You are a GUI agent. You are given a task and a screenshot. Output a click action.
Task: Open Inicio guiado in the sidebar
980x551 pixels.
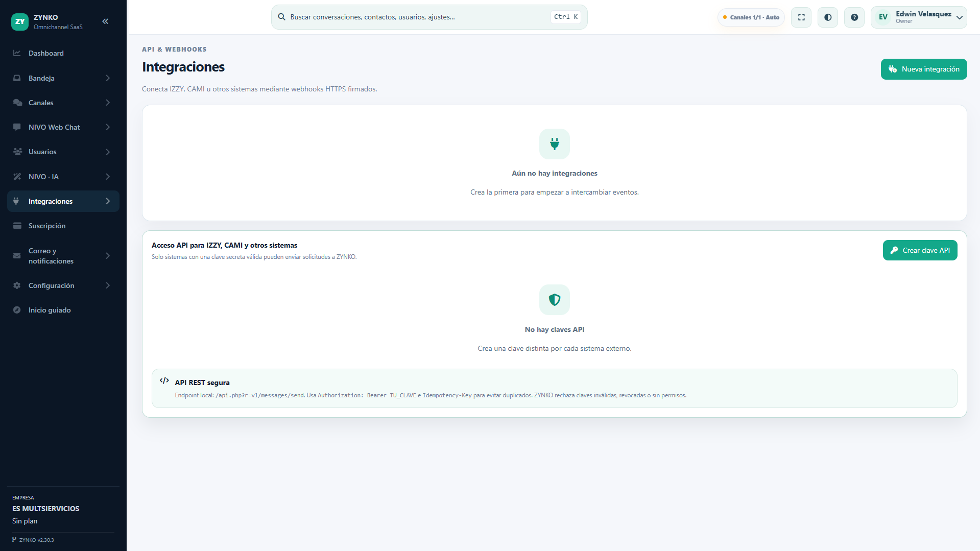[x=63, y=310]
